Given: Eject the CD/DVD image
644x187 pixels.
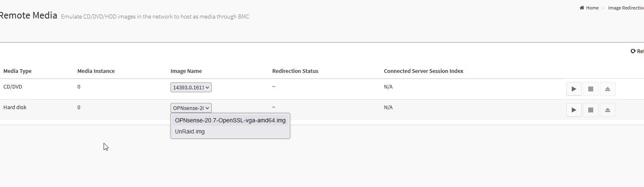Looking at the screenshot, I should tap(607, 89).
